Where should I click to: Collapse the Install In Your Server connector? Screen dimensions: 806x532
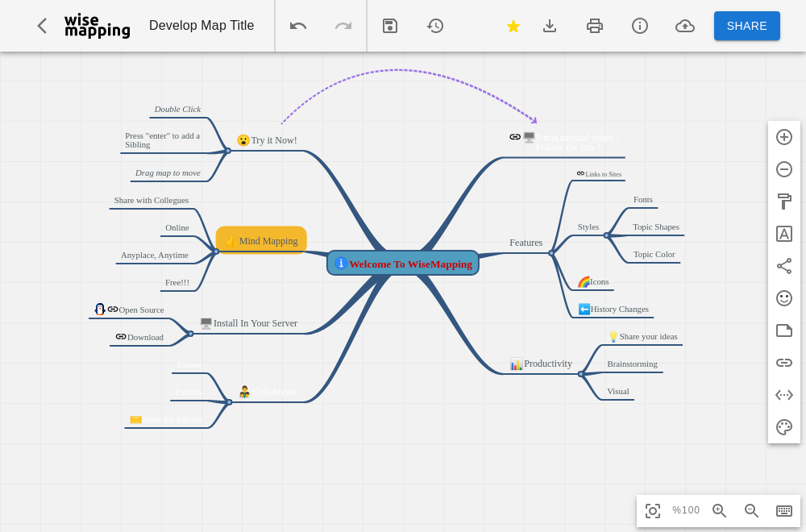point(191,334)
